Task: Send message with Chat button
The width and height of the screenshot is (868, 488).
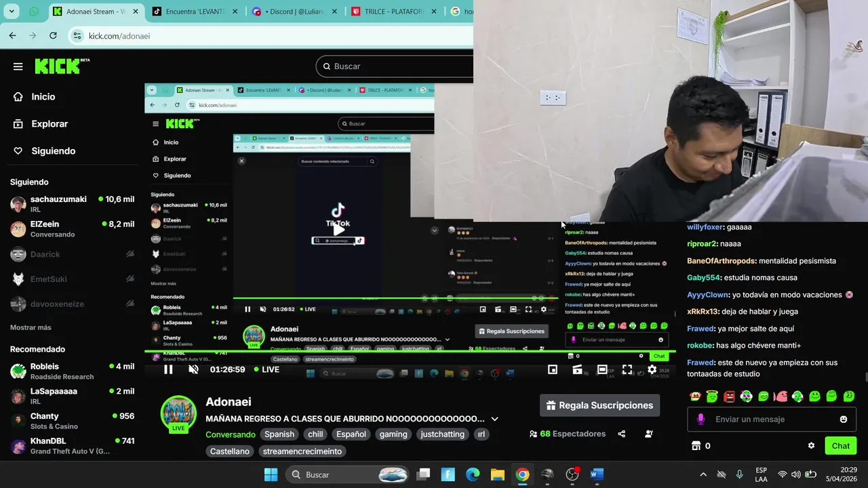Action: pos(841,446)
